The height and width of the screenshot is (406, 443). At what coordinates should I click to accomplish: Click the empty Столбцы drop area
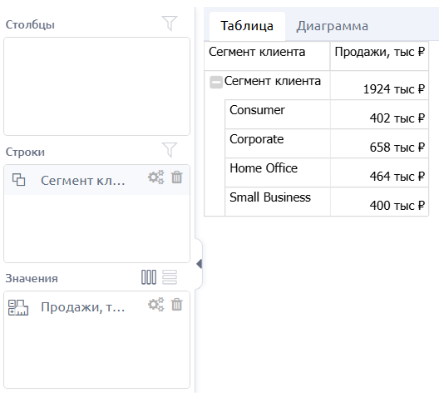[97, 86]
